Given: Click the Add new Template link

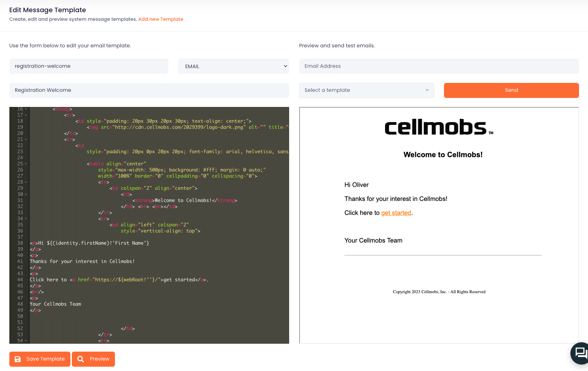Looking at the screenshot, I should click(x=161, y=19).
